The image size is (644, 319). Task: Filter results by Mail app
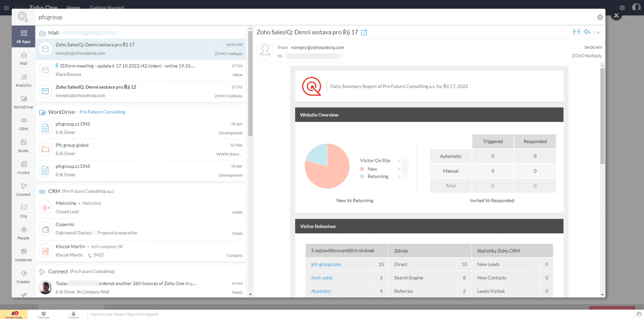pyautogui.click(x=23, y=58)
